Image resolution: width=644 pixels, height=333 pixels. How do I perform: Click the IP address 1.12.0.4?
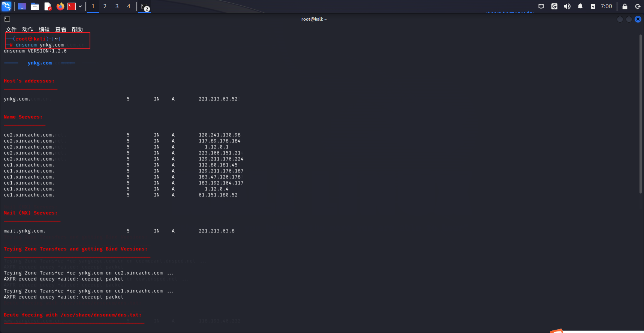pyautogui.click(x=217, y=189)
